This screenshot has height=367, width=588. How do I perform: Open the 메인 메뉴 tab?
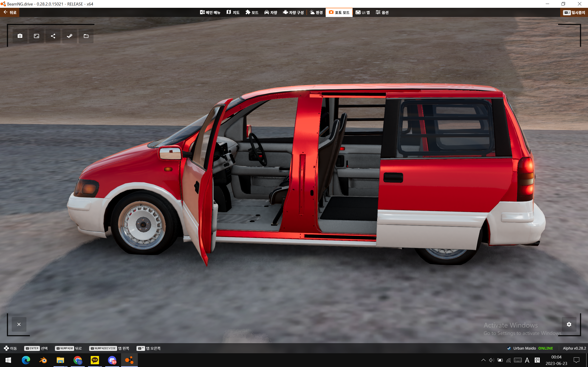pos(210,12)
